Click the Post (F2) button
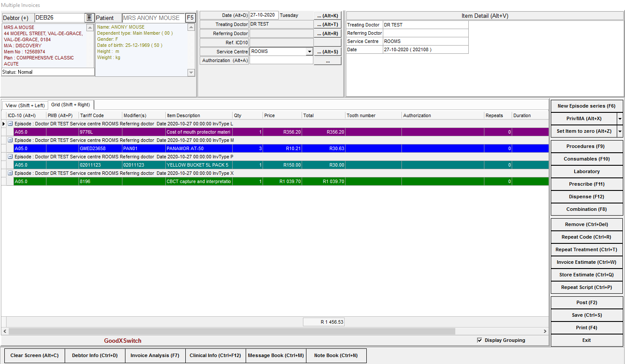This screenshot has width=625, height=364. tap(586, 302)
